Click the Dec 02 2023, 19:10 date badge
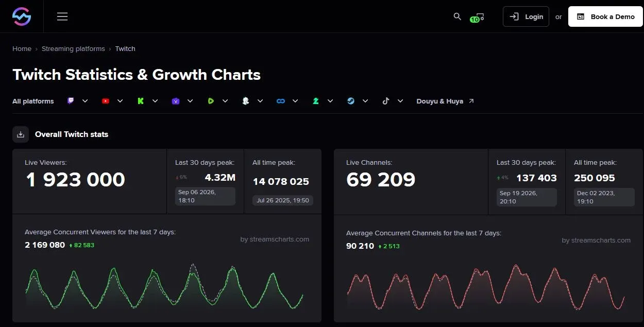This screenshot has width=644, height=327. point(604,197)
